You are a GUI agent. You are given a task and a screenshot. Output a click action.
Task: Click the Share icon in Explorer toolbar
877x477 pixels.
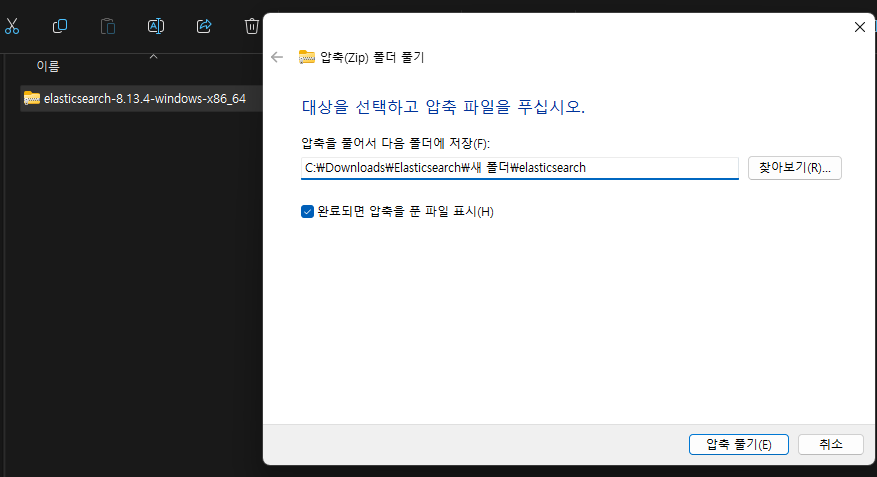click(x=204, y=26)
